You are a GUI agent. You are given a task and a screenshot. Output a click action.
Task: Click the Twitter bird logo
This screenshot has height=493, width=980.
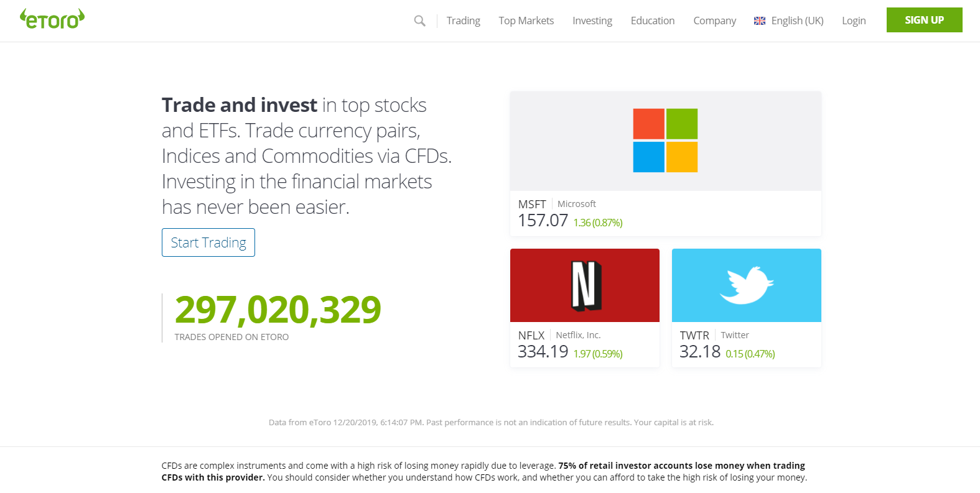tap(747, 285)
